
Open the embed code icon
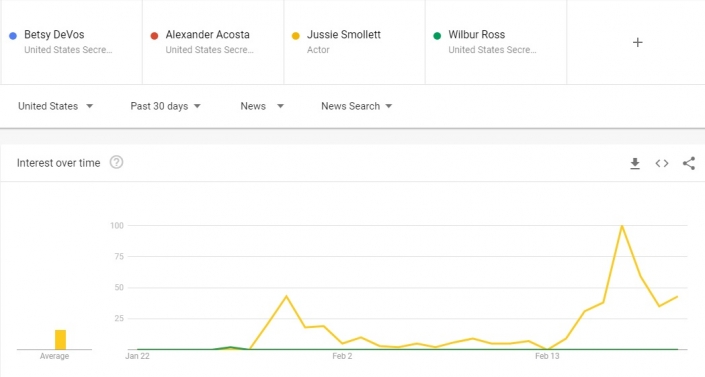[662, 163]
